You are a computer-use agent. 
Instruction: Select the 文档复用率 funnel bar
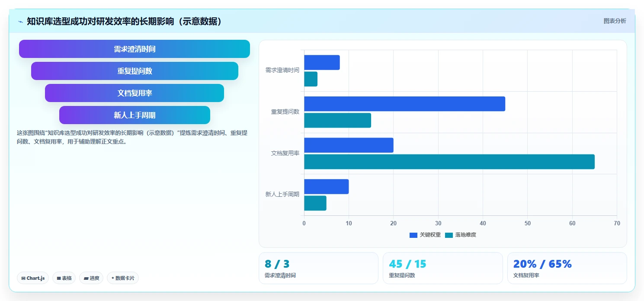(x=135, y=93)
